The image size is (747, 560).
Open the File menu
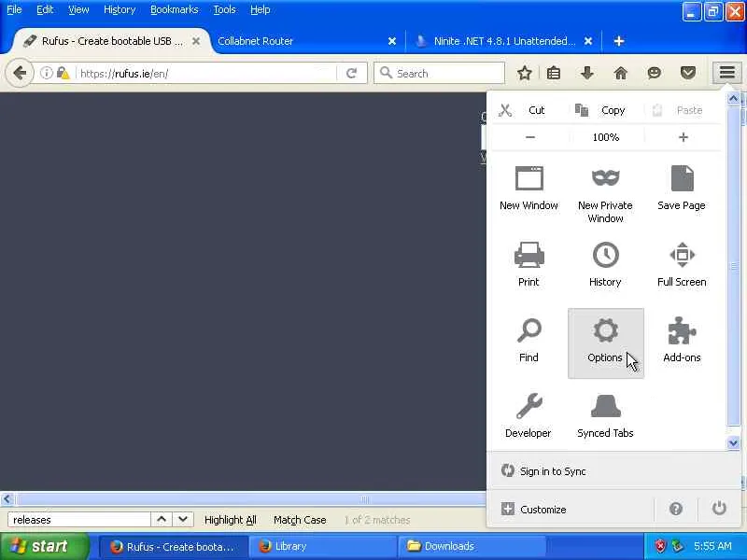pyautogui.click(x=14, y=9)
